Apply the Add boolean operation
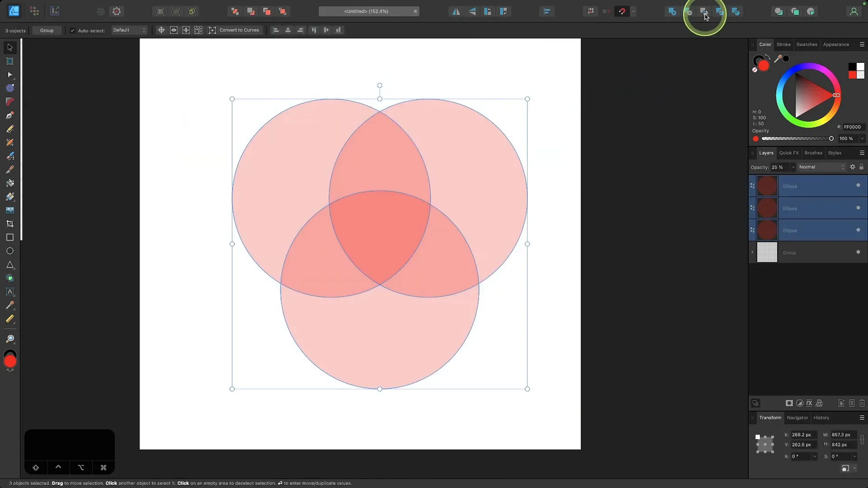Viewport: 868px width, 488px height. coord(672,11)
